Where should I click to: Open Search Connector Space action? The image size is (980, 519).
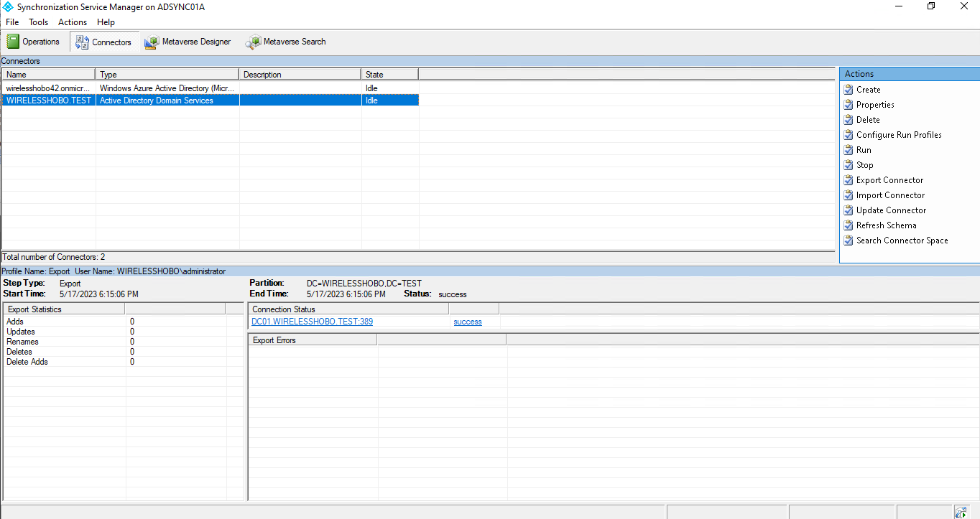tap(902, 240)
